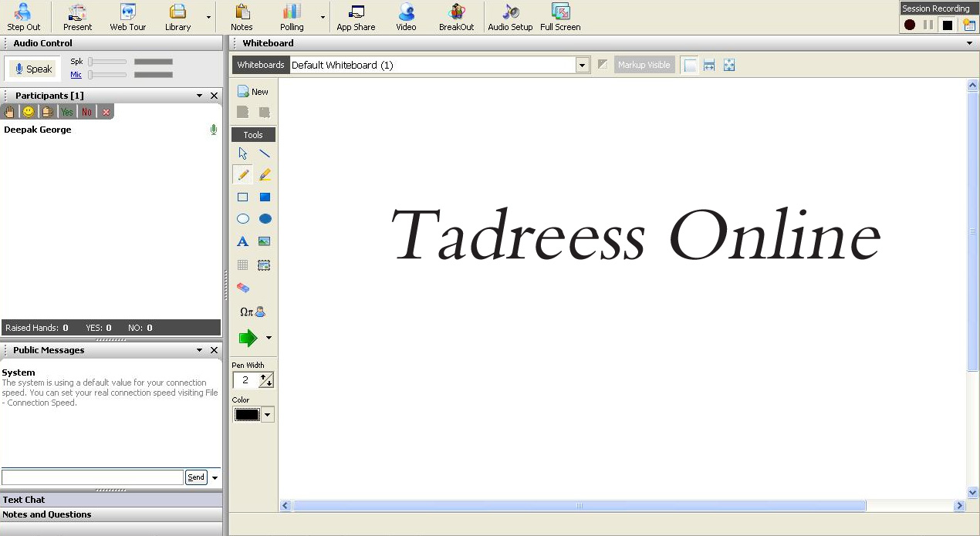
Task: Select the hollow rectangle tool
Action: (243, 197)
